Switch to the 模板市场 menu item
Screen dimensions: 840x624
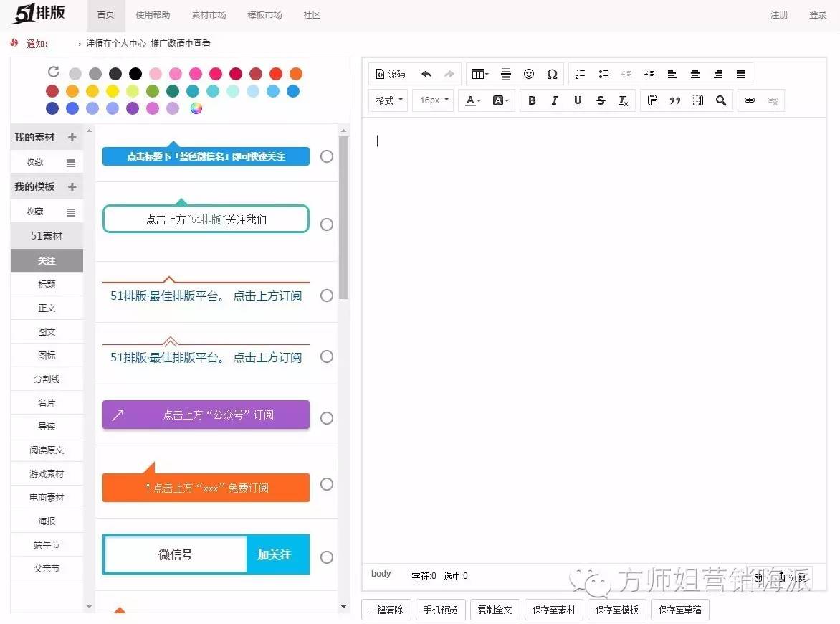pyautogui.click(x=264, y=14)
